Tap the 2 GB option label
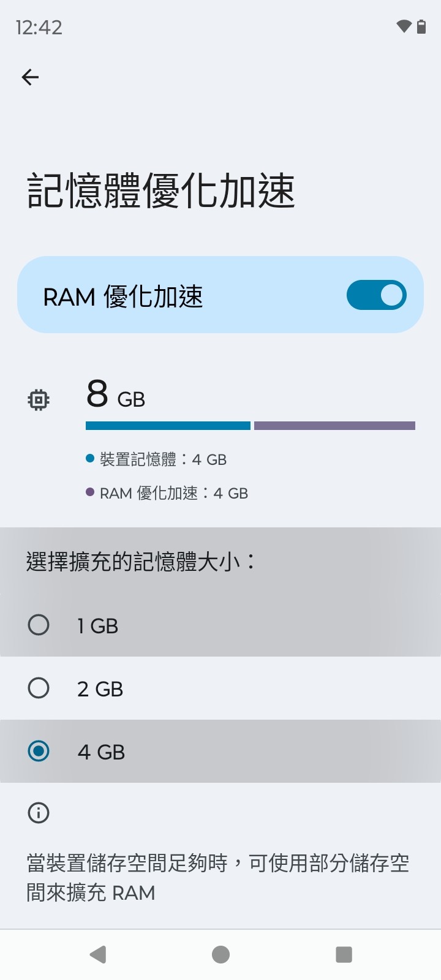 tap(100, 689)
